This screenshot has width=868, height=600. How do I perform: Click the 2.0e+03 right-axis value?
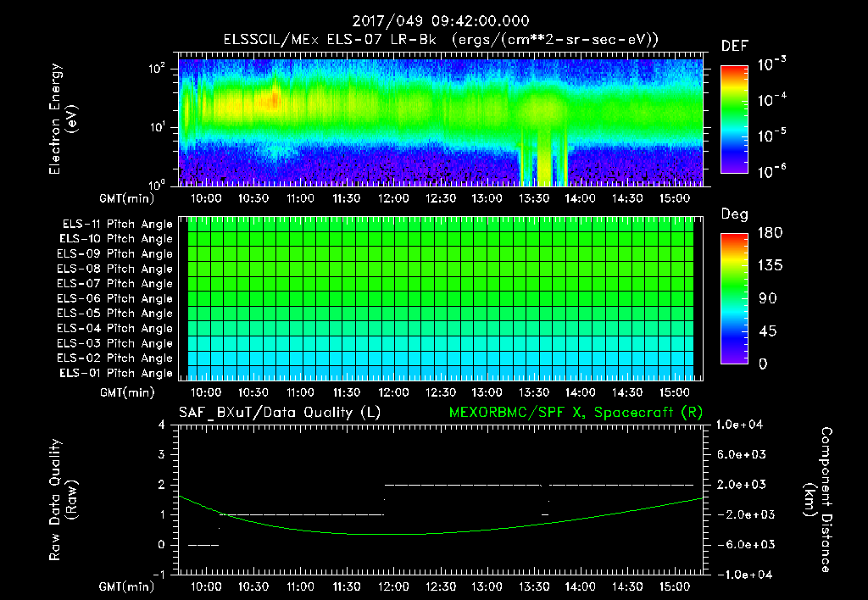coord(743,485)
